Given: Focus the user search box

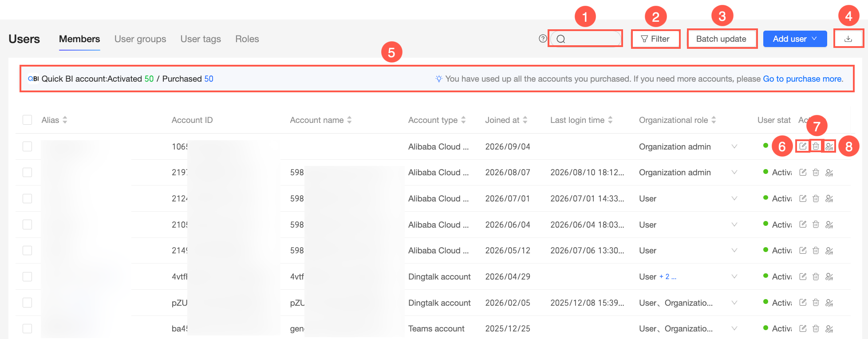Looking at the screenshot, I should (x=586, y=39).
